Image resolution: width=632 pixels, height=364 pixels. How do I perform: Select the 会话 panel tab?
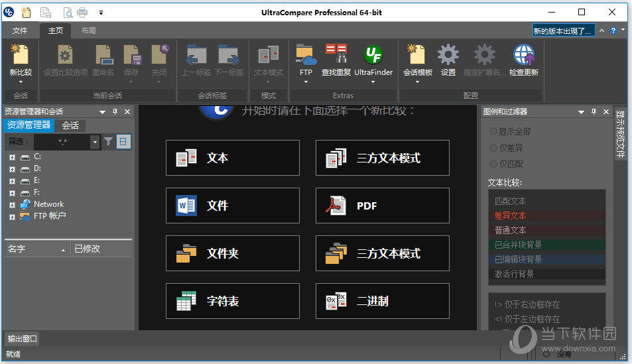(70, 125)
